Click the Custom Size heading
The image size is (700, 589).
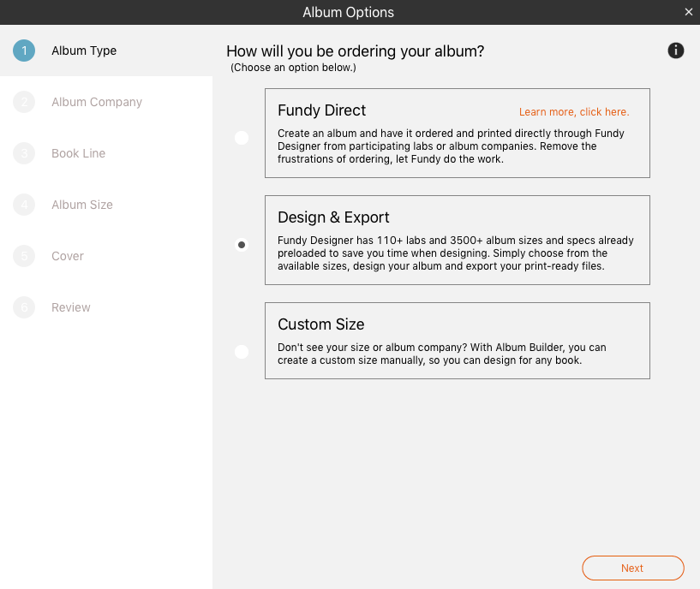click(321, 324)
